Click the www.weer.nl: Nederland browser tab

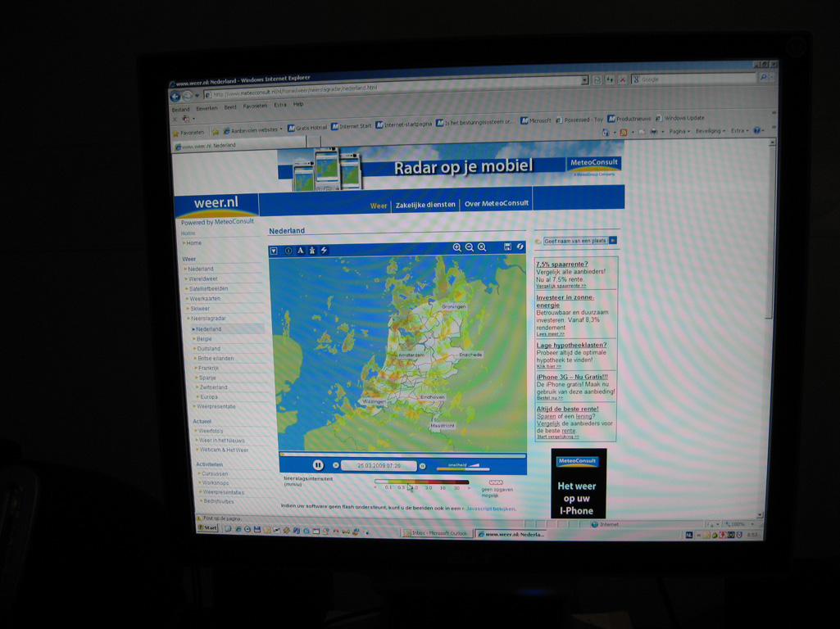click(x=239, y=145)
